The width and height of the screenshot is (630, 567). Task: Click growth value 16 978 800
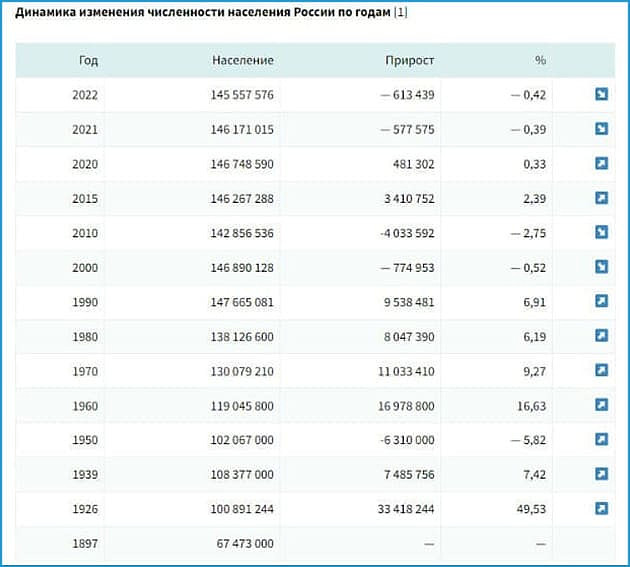tap(406, 406)
